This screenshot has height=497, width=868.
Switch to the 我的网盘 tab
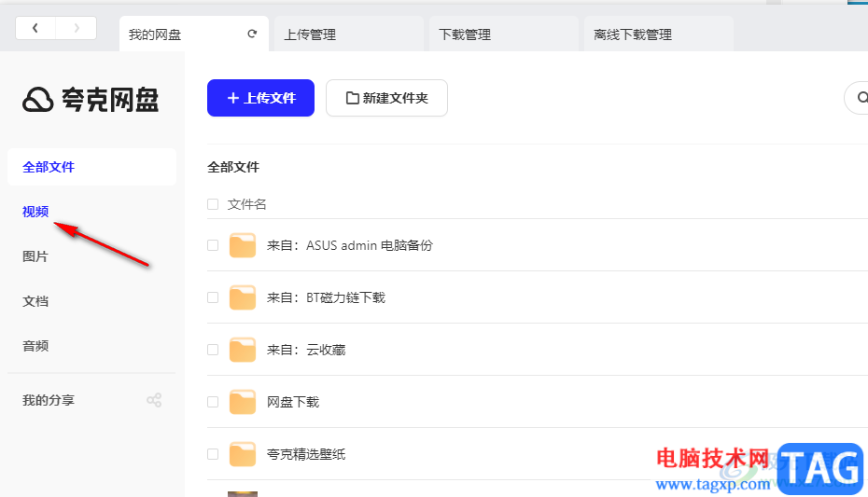(194, 35)
